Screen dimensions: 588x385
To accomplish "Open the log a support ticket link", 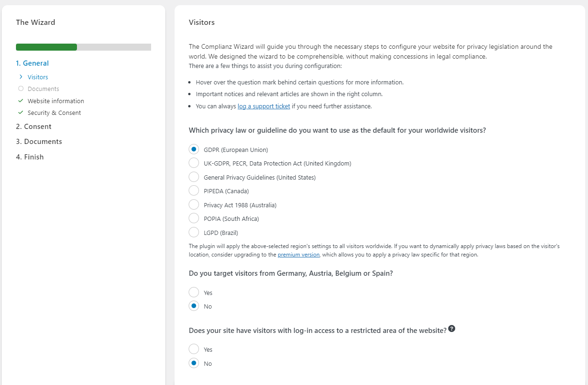I will point(264,106).
